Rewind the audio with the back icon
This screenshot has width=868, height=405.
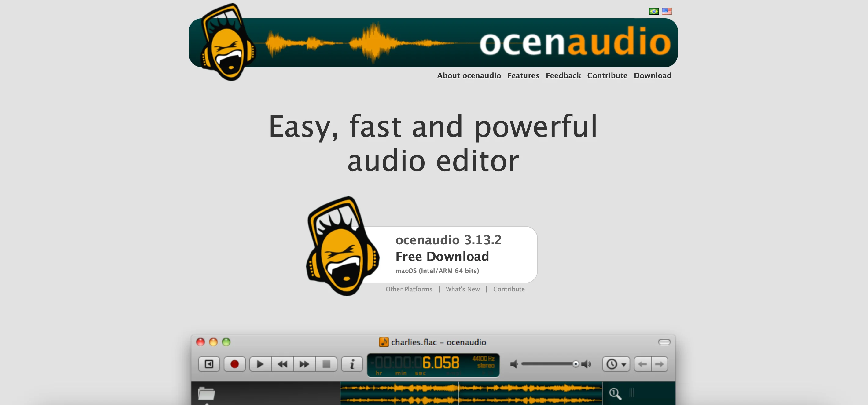point(282,364)
